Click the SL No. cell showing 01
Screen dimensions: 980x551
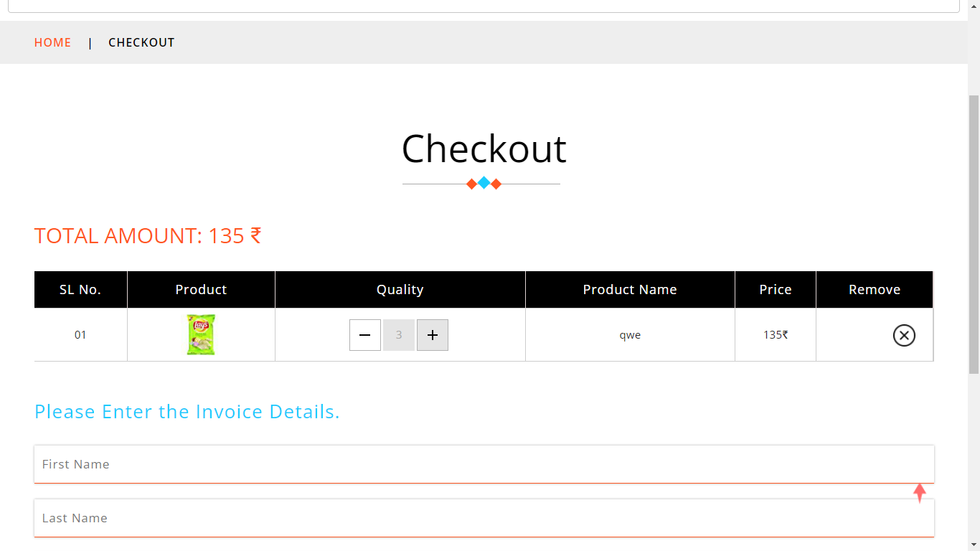tap(80, 334)
